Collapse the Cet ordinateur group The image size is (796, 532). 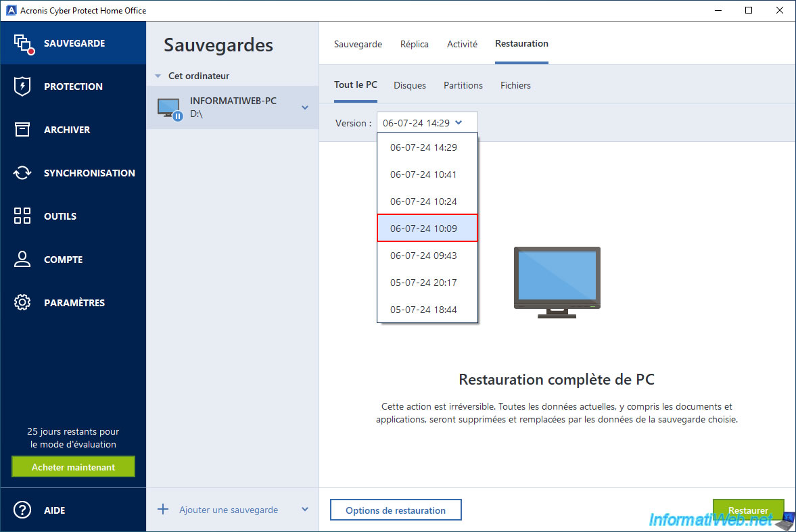[158, 76]
